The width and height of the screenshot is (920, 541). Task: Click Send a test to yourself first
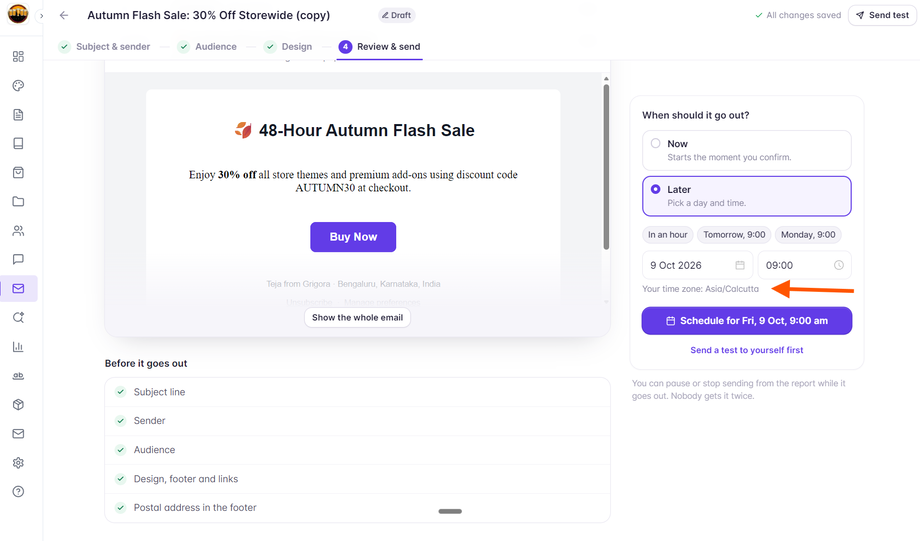coord(746,350)
